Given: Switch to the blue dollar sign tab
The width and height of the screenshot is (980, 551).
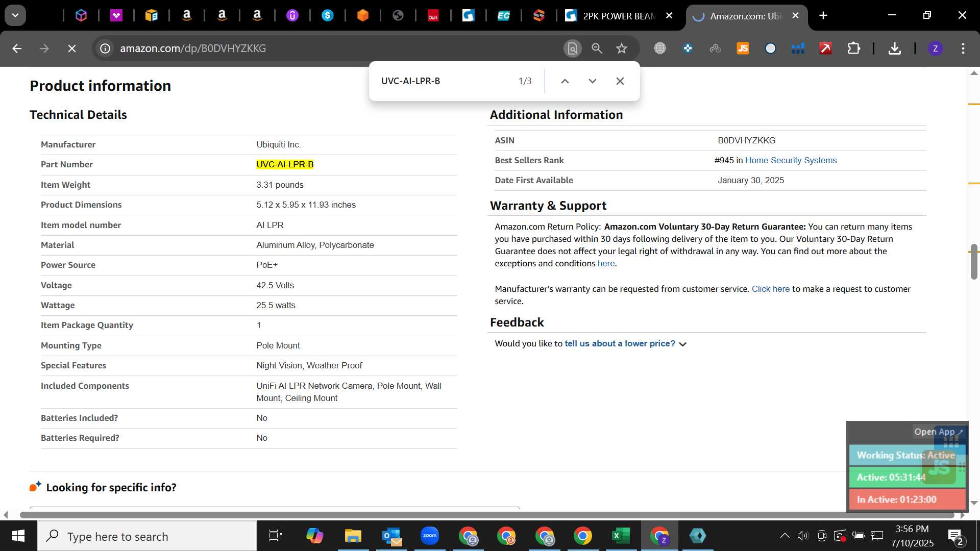Looking at the screenshot, I should [328, 16].
